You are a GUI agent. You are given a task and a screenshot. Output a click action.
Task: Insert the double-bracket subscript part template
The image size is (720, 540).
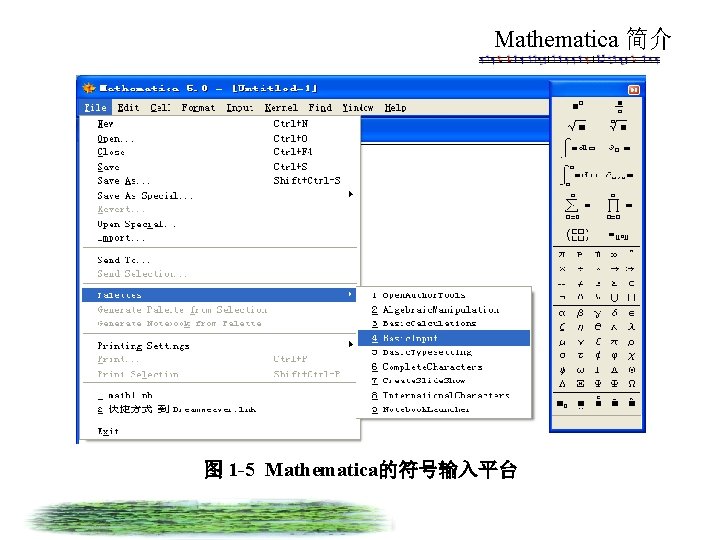coord(619,236)
